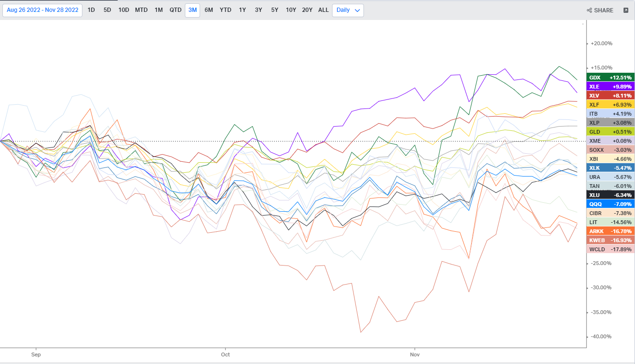Click the WCLD -17.89% legend label

(x=610, y=249)
